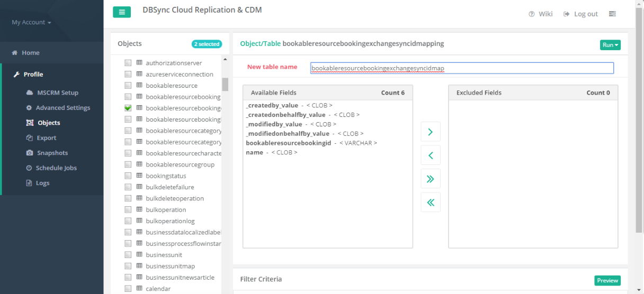Click the move-all-right double arrow button

pos(430,179)
